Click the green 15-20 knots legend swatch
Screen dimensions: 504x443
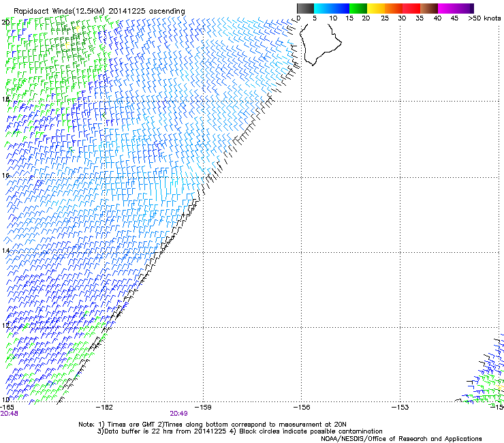coord(358,8)
